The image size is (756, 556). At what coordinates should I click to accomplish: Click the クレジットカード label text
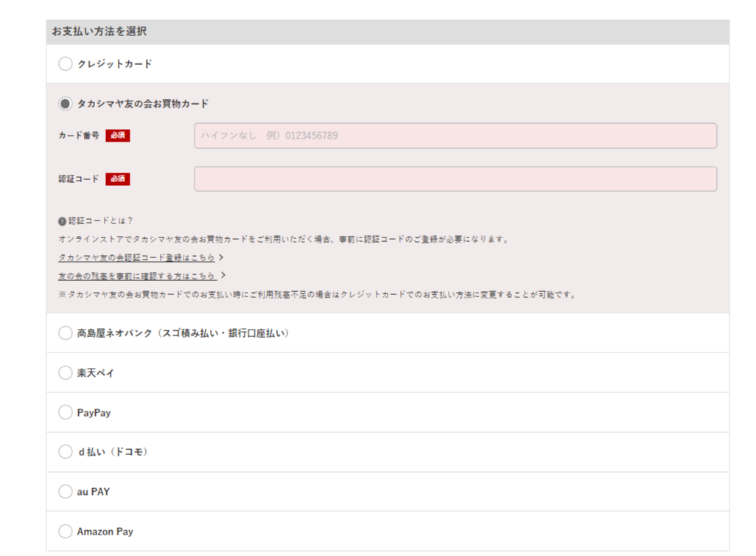pos(115,63)
